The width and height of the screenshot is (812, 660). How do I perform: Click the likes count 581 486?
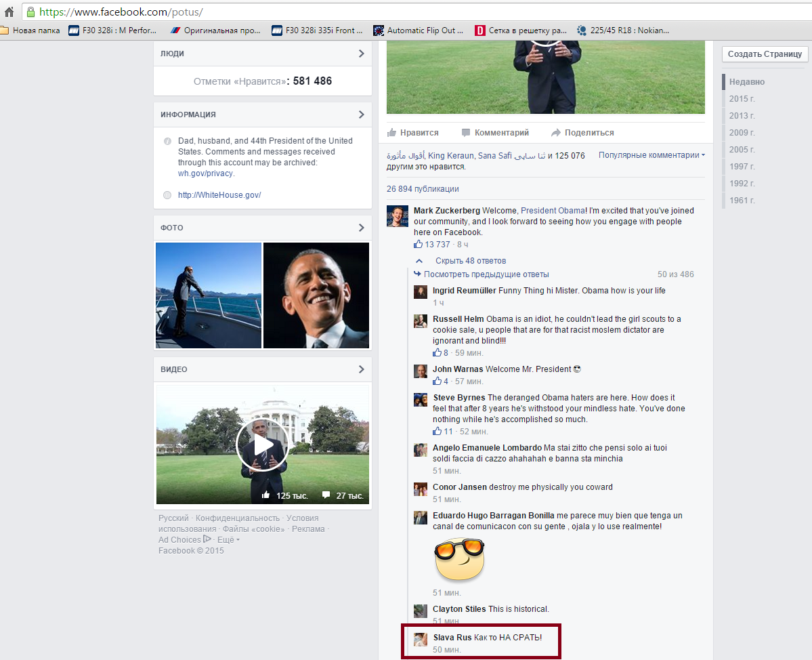[312, 81]
